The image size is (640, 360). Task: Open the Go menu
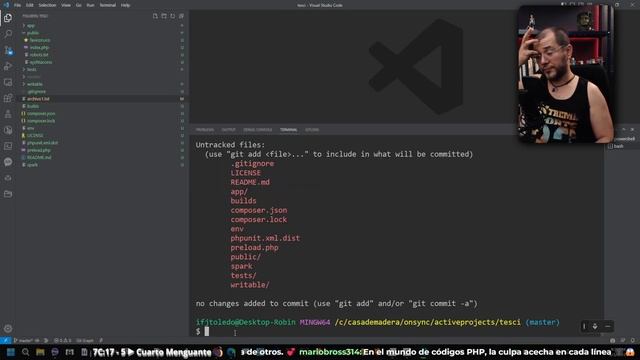[78, 5]
